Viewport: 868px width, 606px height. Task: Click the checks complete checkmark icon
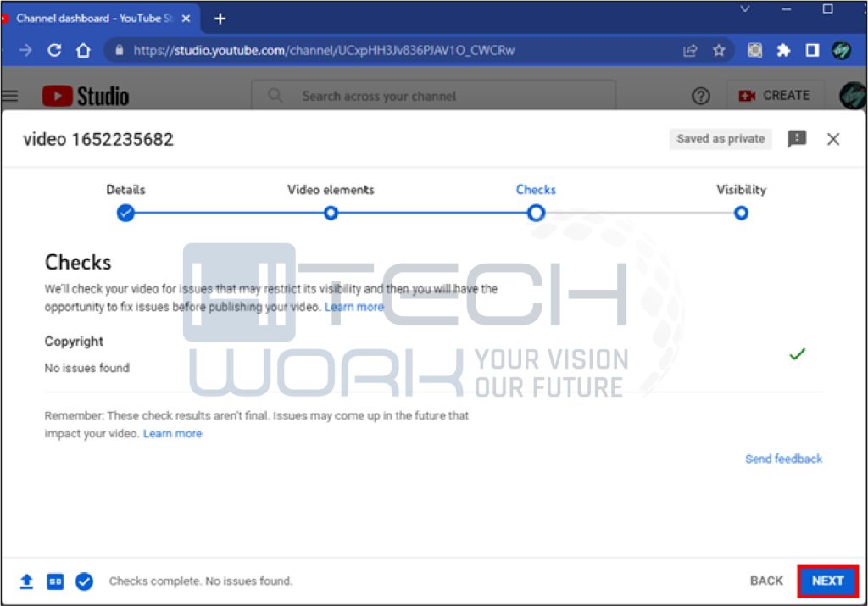point(84,581)
